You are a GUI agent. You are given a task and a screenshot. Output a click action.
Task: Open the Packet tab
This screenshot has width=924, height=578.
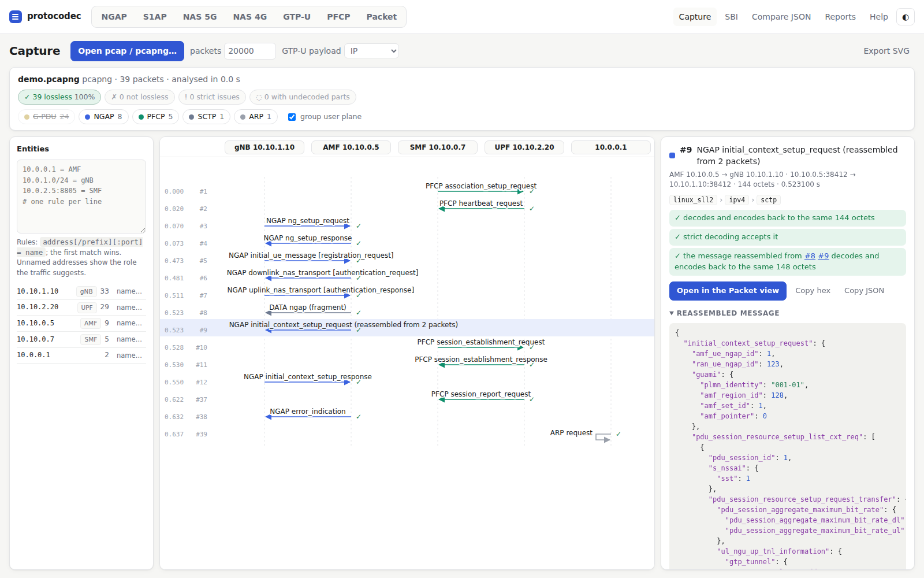[382, 17]
